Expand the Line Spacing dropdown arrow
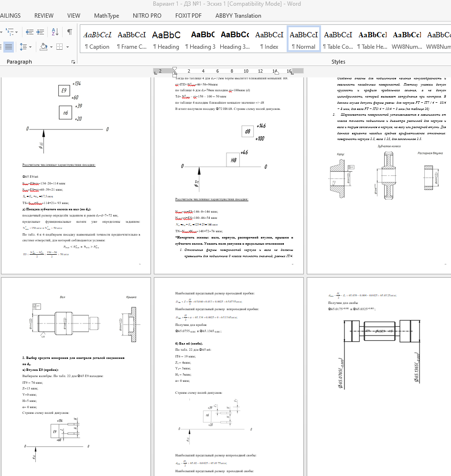Screen dimensions: 451x476 click(x=31, y=47)
